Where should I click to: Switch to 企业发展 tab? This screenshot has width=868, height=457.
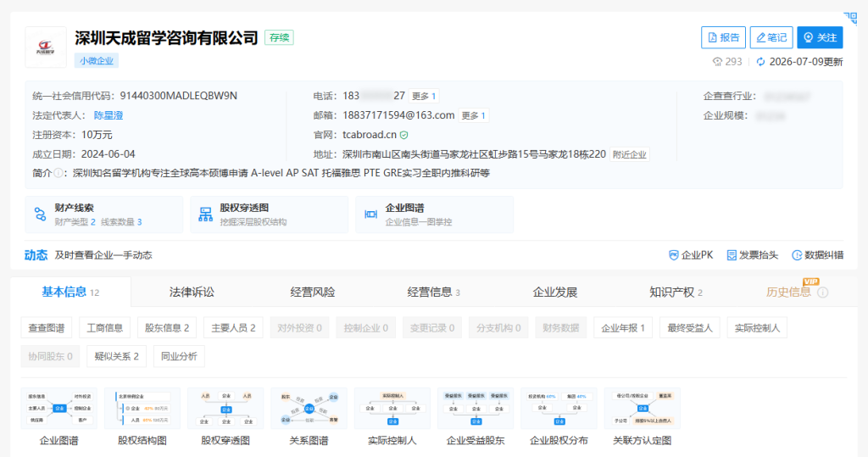[x=554, y=292]
